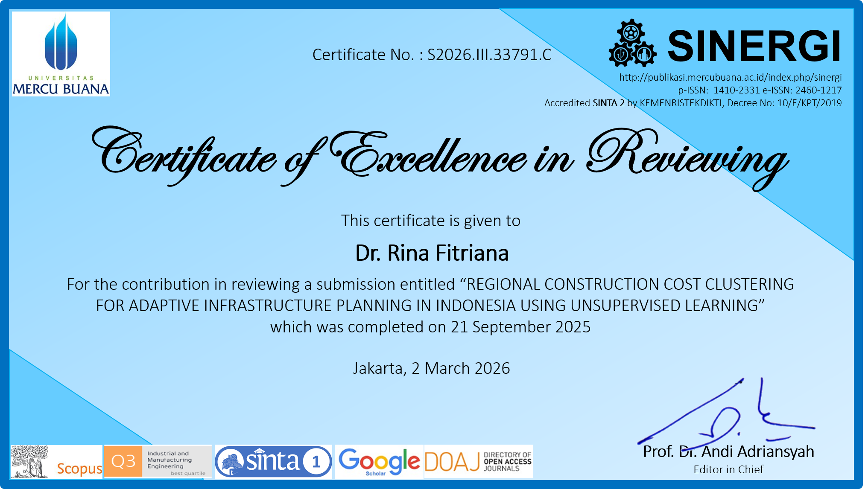Click the Google Scholar logo

click(x=379, y=462)
